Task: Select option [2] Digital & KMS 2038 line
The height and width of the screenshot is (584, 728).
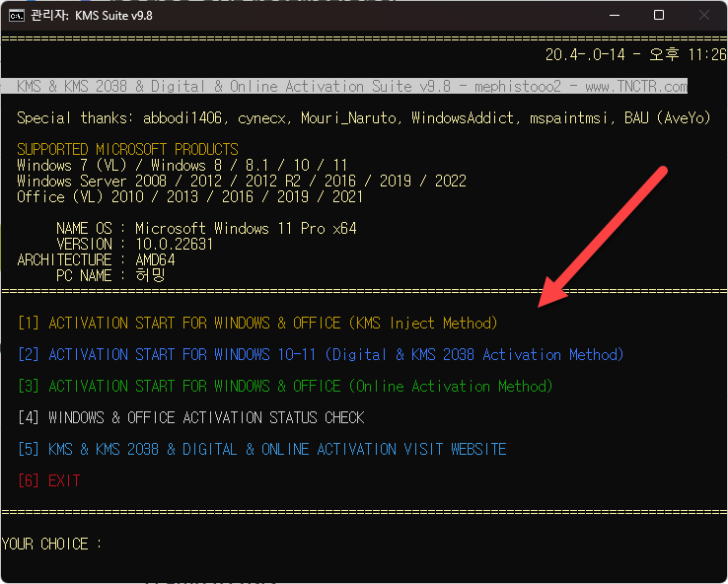Action: [321, 355]
